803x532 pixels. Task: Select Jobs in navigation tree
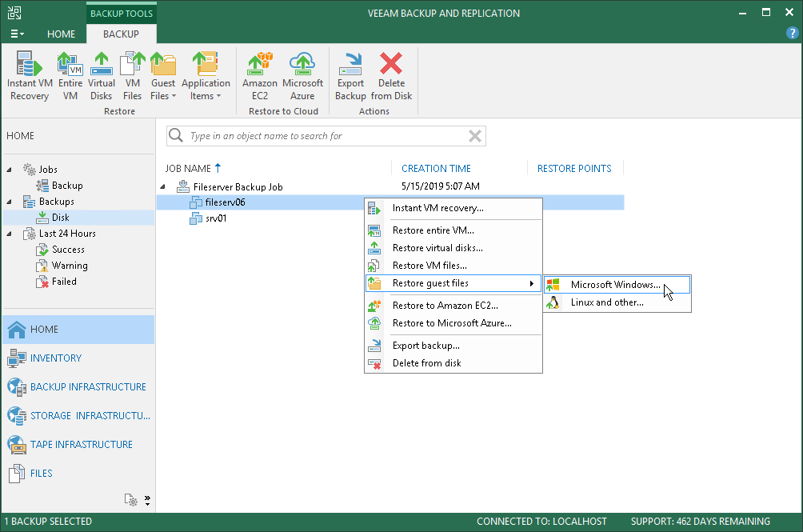[40, 170]
